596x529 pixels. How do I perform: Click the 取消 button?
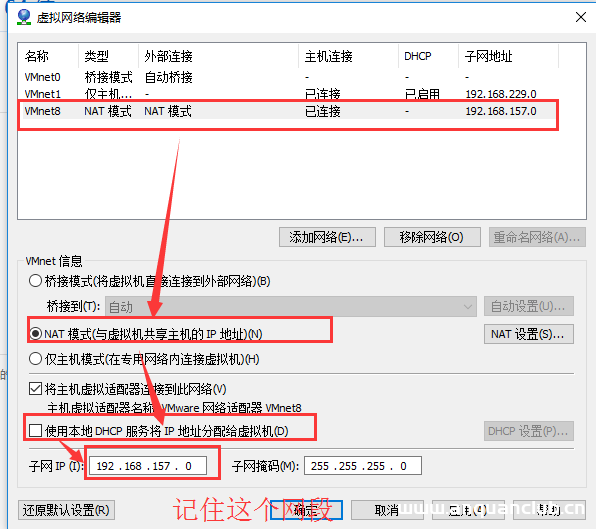coord(387,510)
